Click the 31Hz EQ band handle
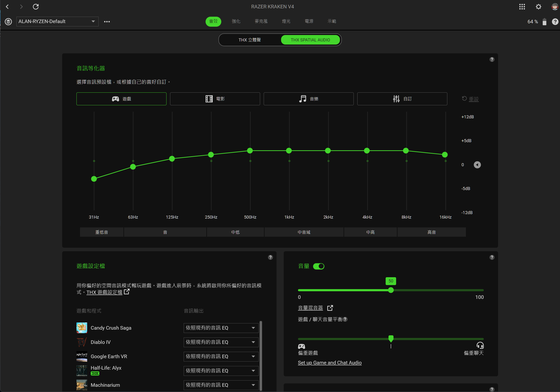The height and width of the screenshot is (392, 560). pyautogui.click(x=94, y=179)
